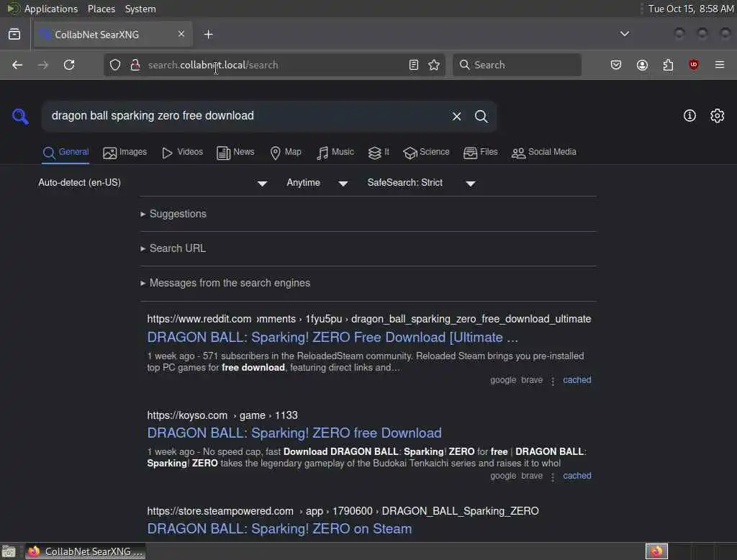Click the SearXNG logo magnifier icon

tap(20, 116)
